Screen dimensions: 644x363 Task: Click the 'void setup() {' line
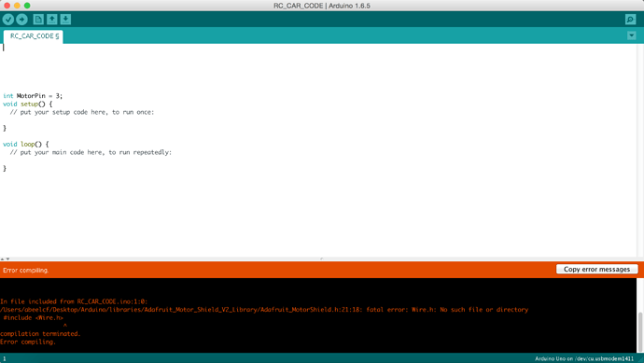click(27, 104)
